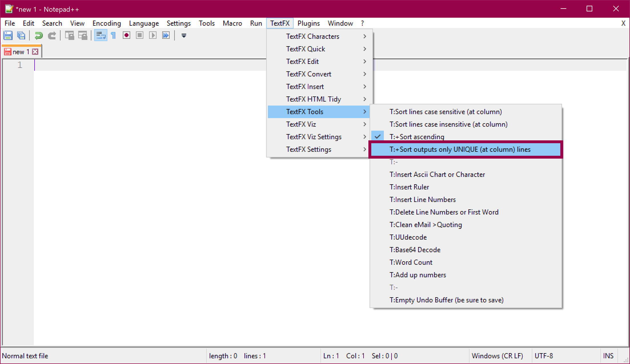Click the record macro icon in toolbar
Image resolution: width=630 pixels, height=364 pixels.
click(126, 36)
